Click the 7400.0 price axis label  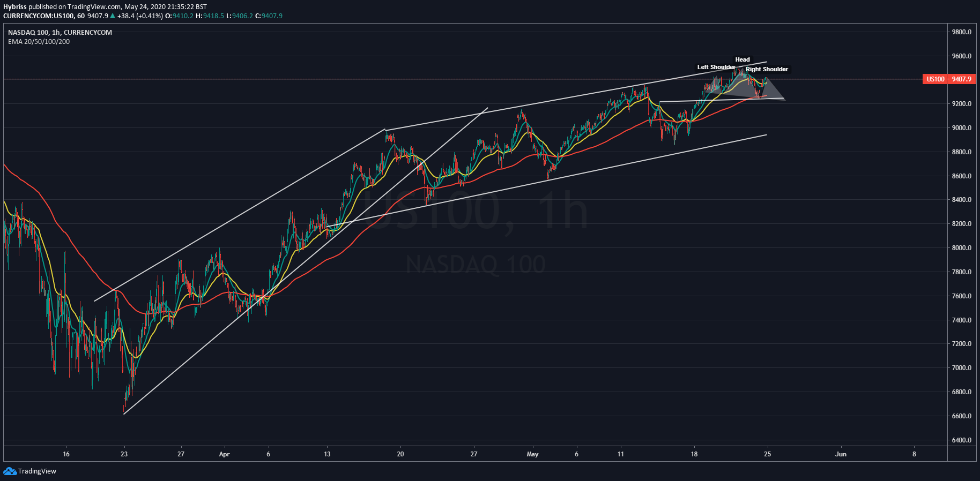tap(962, 320)
